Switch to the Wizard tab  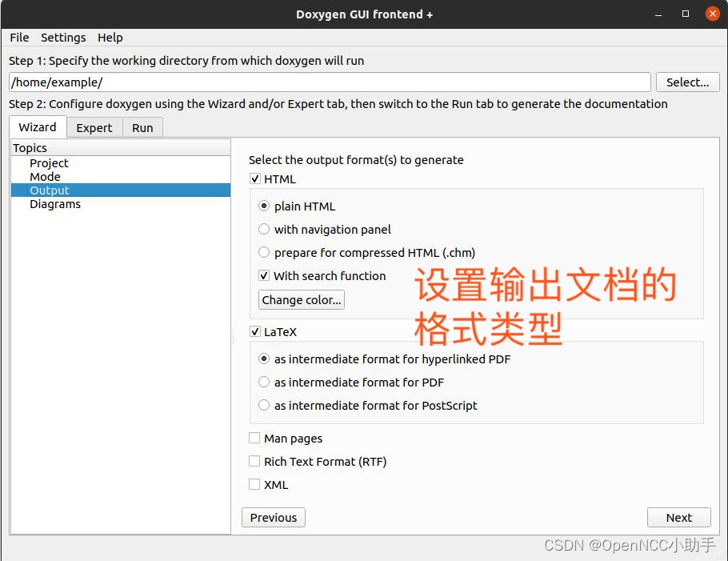[38, 127]
